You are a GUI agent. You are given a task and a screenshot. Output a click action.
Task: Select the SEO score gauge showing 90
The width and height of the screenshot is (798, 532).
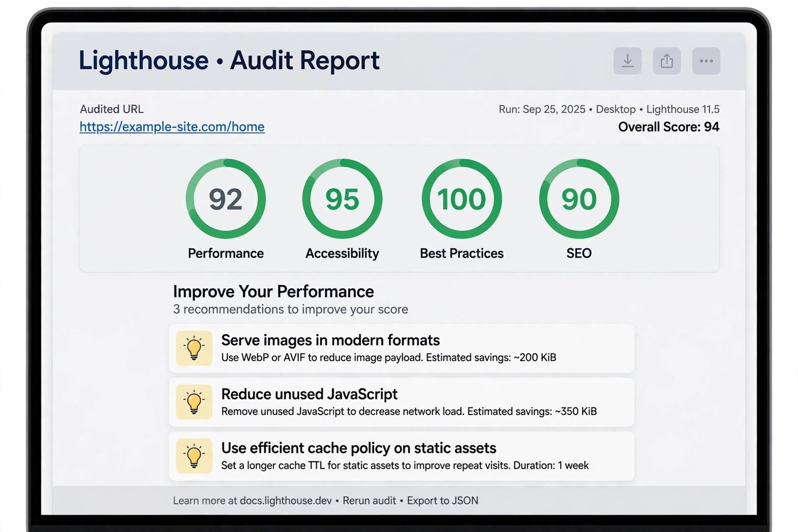coord(579,199)
